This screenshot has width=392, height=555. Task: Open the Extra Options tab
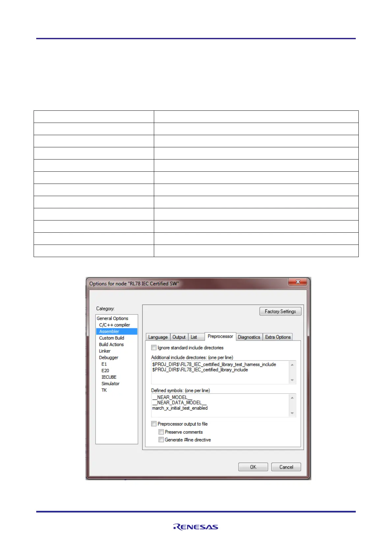point(278,337)
